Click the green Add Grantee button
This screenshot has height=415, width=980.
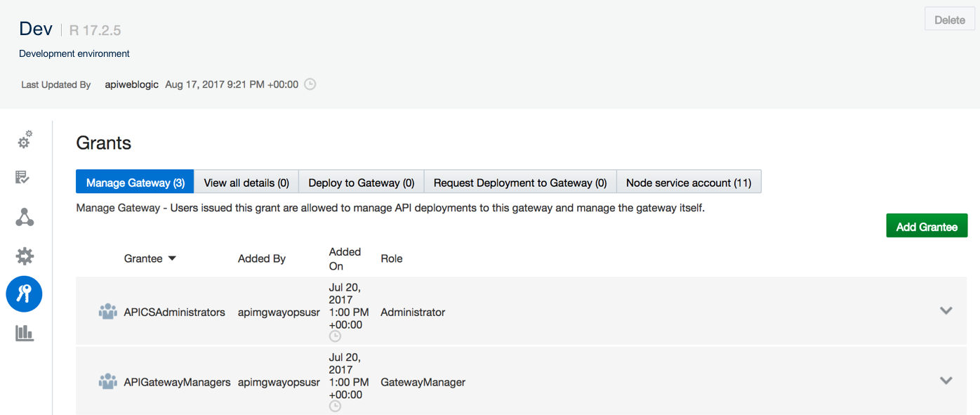[x=927, y=226]
